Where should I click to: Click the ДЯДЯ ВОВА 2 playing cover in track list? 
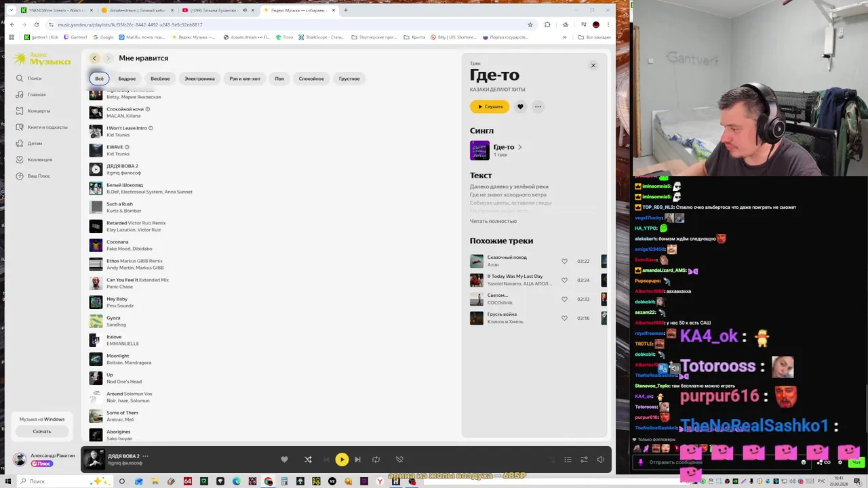[96, 169]
